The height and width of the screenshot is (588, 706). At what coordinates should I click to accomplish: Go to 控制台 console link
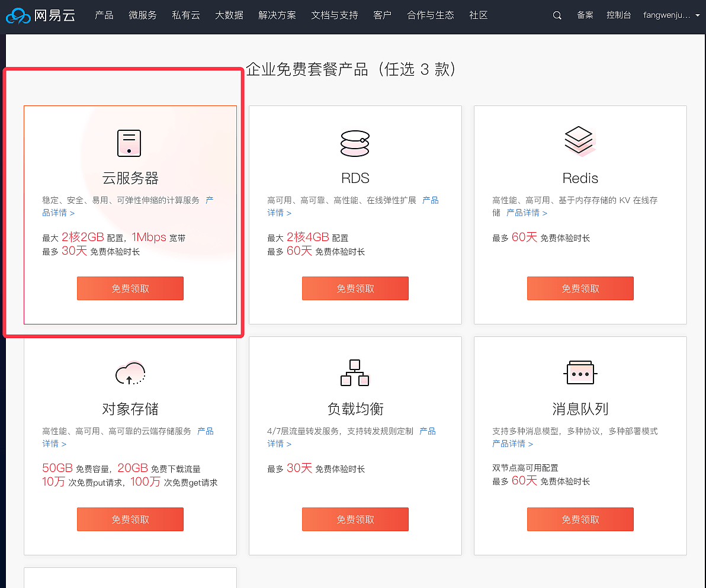click(x=619, y=16)
